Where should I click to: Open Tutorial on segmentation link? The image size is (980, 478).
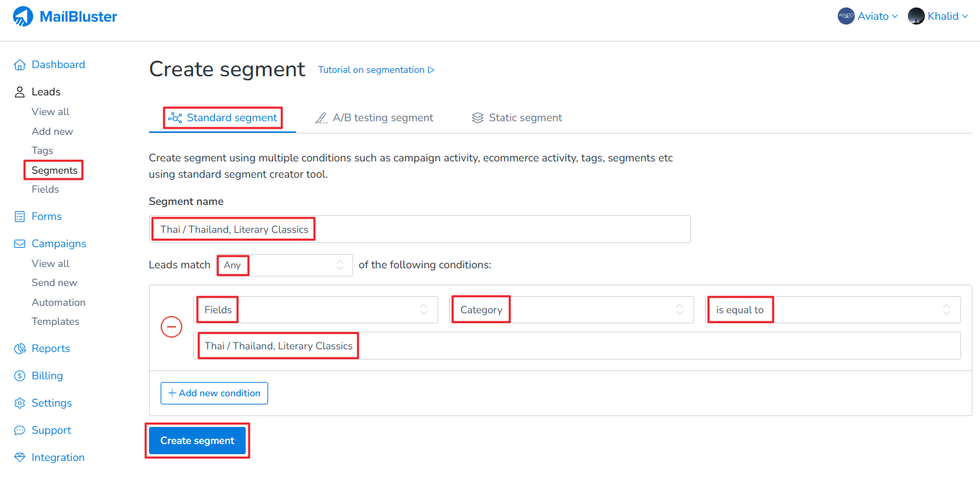(x=376, y=70)
